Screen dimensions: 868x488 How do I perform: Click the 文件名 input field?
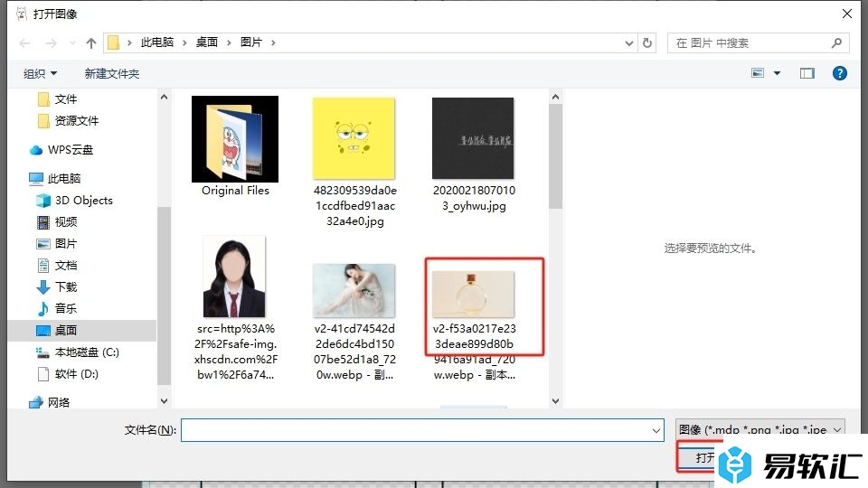pos(422,430)
